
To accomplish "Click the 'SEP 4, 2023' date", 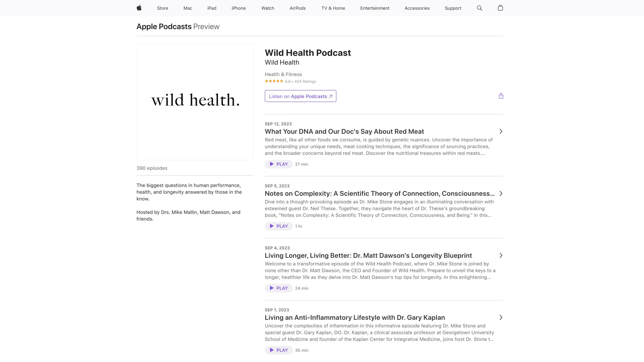I will click(x=277, y=248).
